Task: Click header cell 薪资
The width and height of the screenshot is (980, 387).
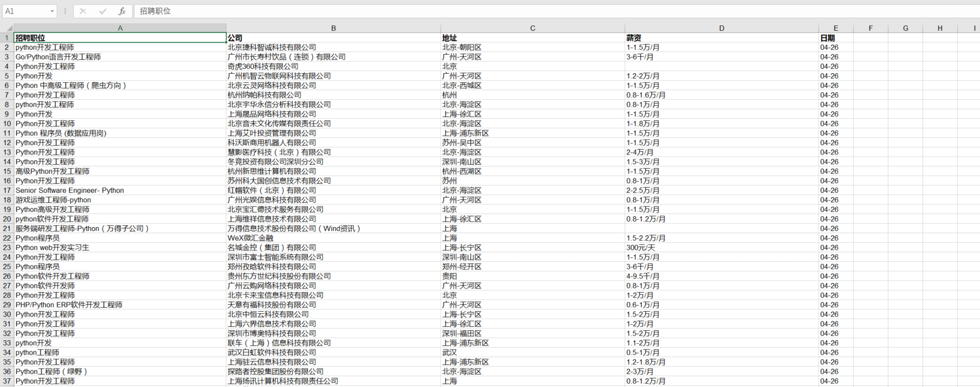Action: click(x=721, y=38)
